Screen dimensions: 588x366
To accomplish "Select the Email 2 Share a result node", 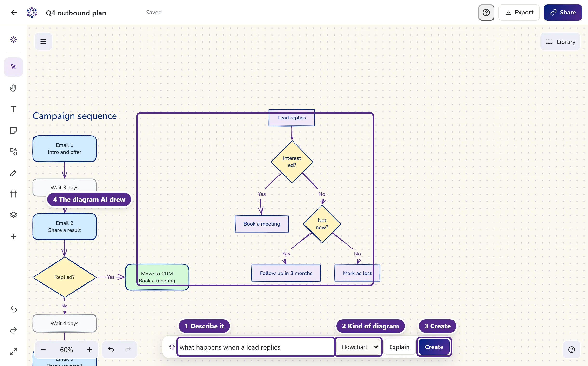I will click(64, 226).
